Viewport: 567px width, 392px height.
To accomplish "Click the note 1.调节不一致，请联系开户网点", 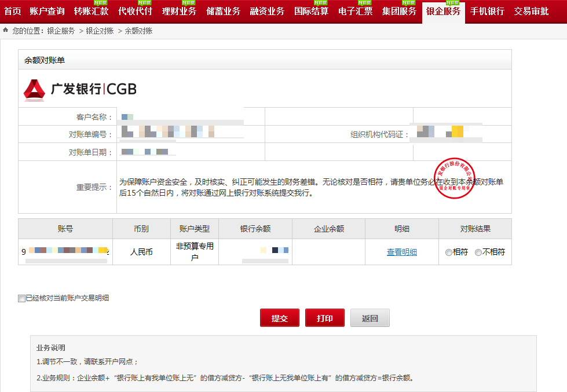I will [x=87, y=362].
